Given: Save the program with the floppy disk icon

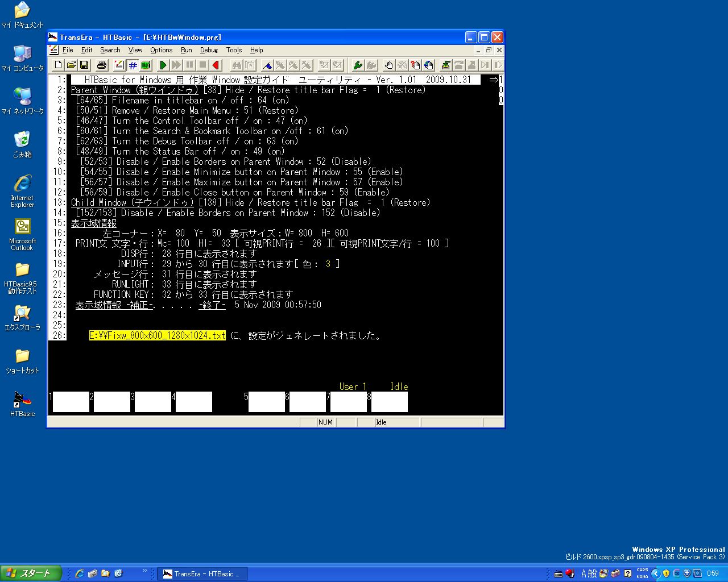Looking at the screenshot, I should [x=84, y=65].
